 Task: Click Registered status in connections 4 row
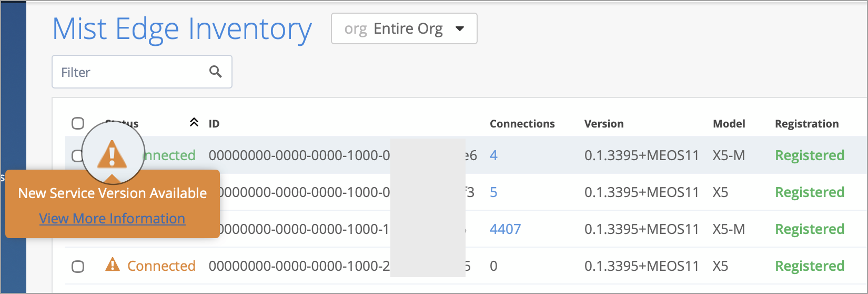pyautogui.click(x=810, y=155)
